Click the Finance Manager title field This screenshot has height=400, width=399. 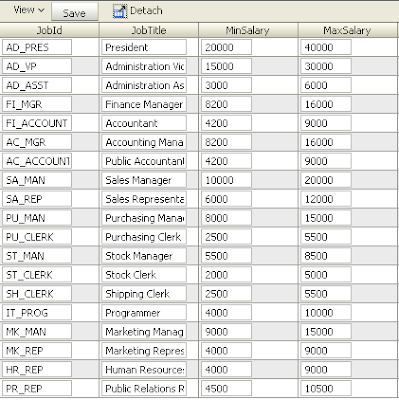pyautogui.click(x=144, y=104)
